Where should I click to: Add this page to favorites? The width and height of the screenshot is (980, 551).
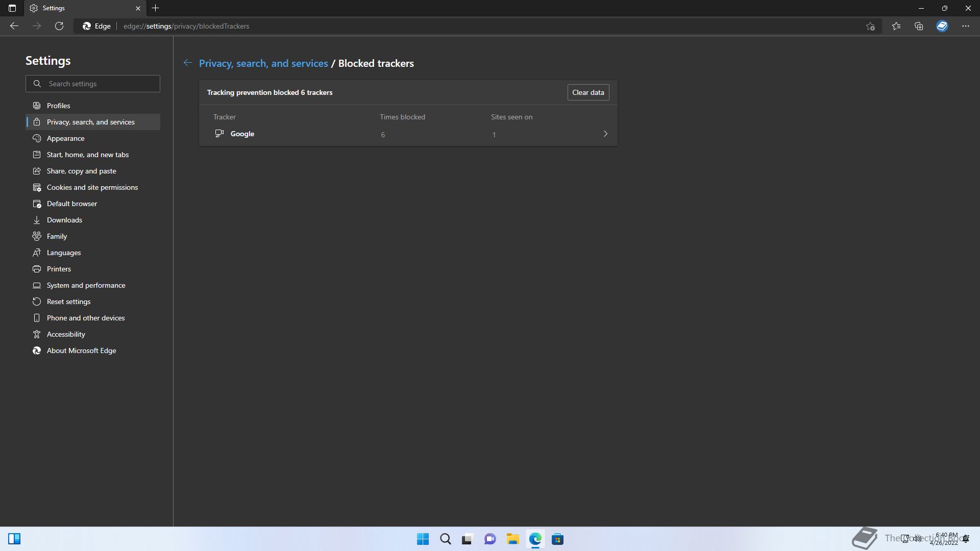pos(870,26)
